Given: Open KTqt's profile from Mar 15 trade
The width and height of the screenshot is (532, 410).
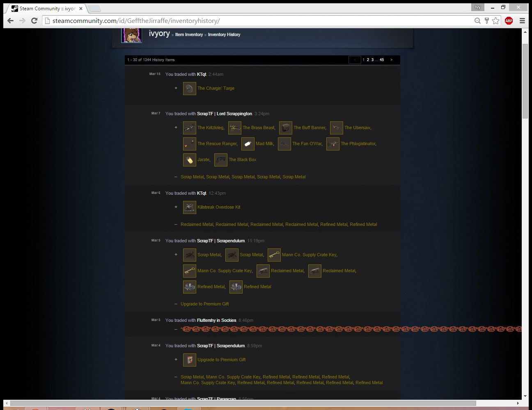Looking at the screenshot, I should point(201,75).
